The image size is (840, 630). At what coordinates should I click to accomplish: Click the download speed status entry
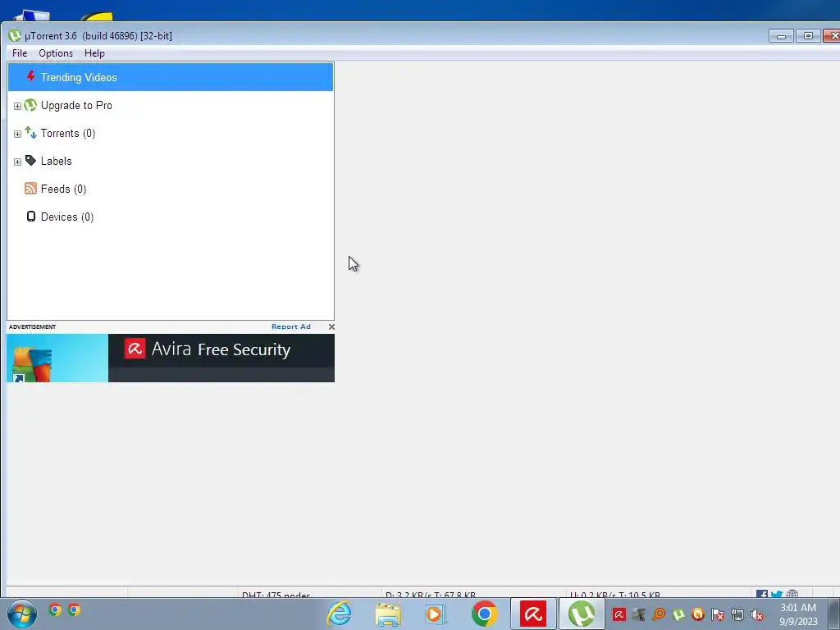point(431,595)
